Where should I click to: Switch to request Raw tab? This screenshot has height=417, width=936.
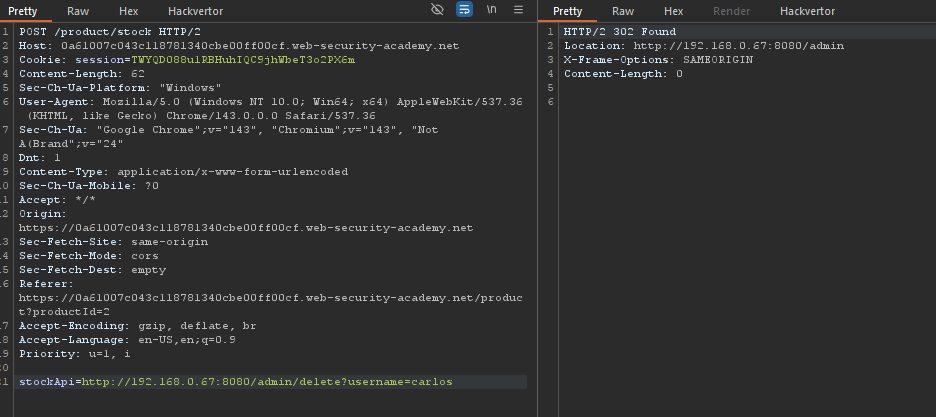click(78, 11)
